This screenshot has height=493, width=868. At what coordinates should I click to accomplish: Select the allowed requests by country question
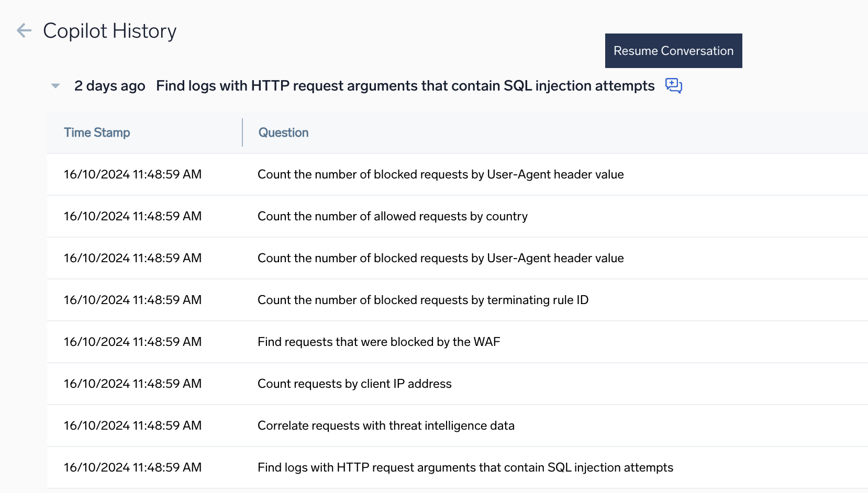(392, 217)
